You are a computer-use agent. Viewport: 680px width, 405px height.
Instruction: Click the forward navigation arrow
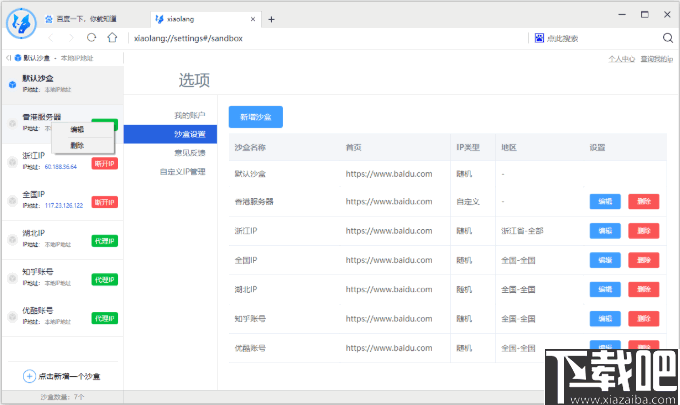point(71,38)
